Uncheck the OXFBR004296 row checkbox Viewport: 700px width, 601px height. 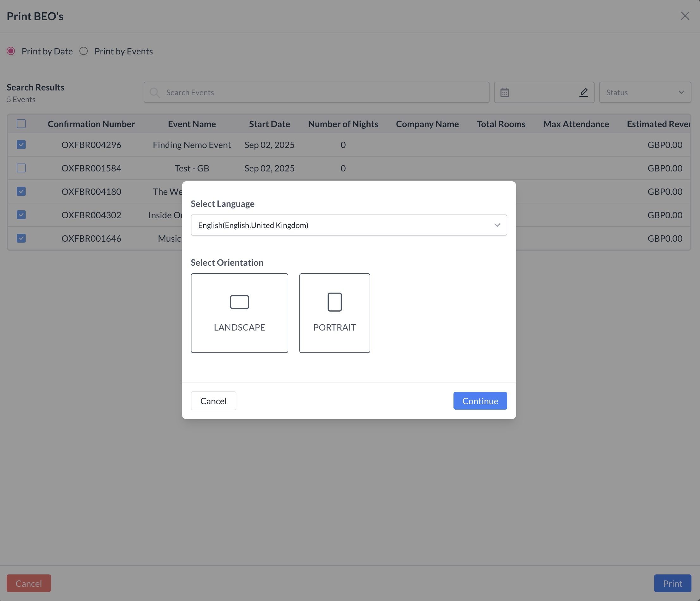[x=21, y=145]
